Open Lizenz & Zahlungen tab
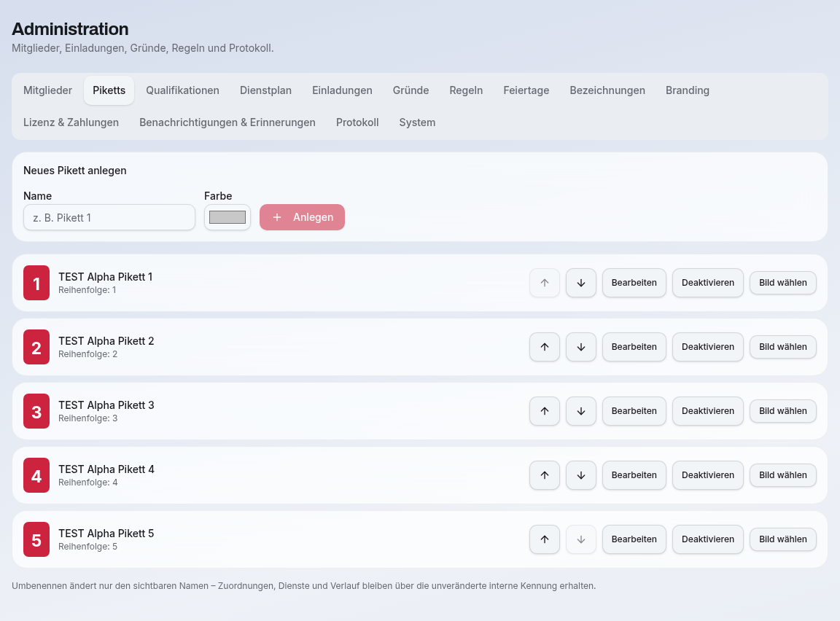 71,122
